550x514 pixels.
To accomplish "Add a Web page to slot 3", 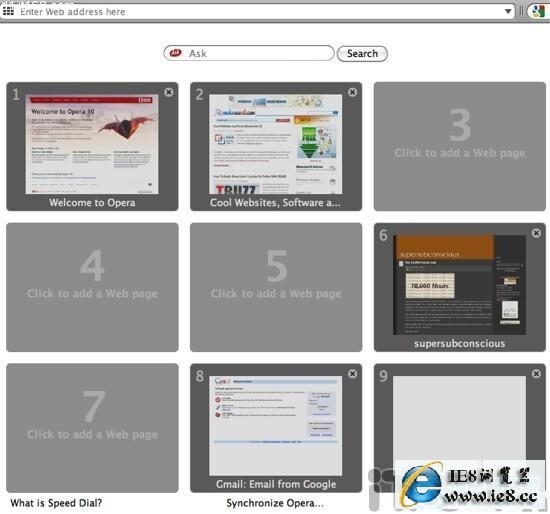I will [460, 147].
